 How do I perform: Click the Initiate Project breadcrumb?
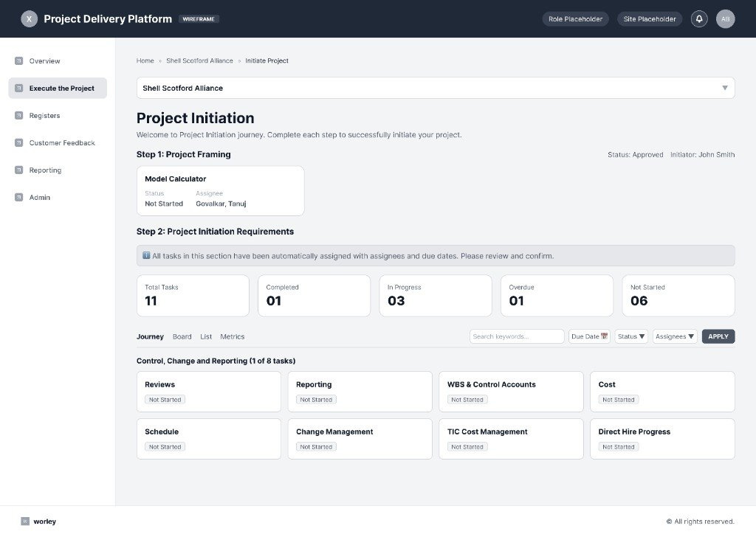coord(267,60)
